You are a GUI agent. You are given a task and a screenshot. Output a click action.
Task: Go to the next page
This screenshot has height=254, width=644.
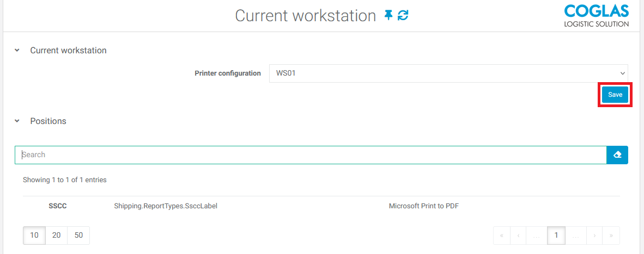point(594,236)
